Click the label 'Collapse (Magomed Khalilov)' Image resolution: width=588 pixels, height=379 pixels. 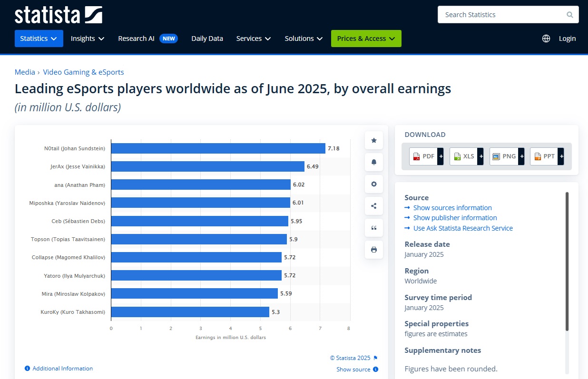[69, 257]
